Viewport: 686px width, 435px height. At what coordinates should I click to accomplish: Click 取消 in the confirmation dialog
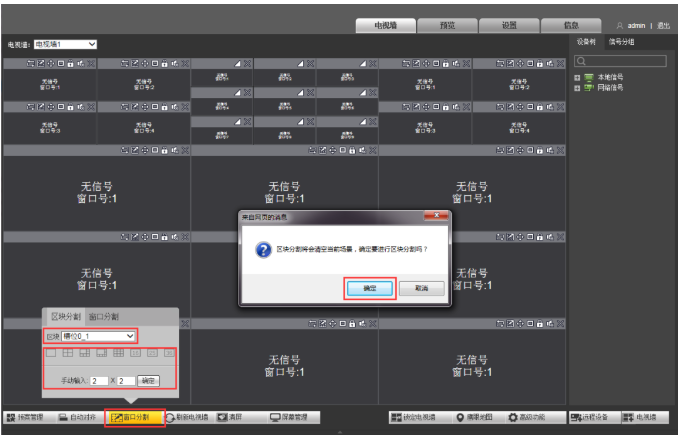click(421, 288)
